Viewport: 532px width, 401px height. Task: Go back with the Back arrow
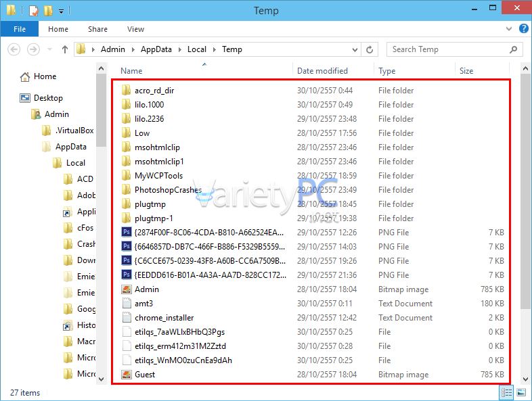(14, 49)
